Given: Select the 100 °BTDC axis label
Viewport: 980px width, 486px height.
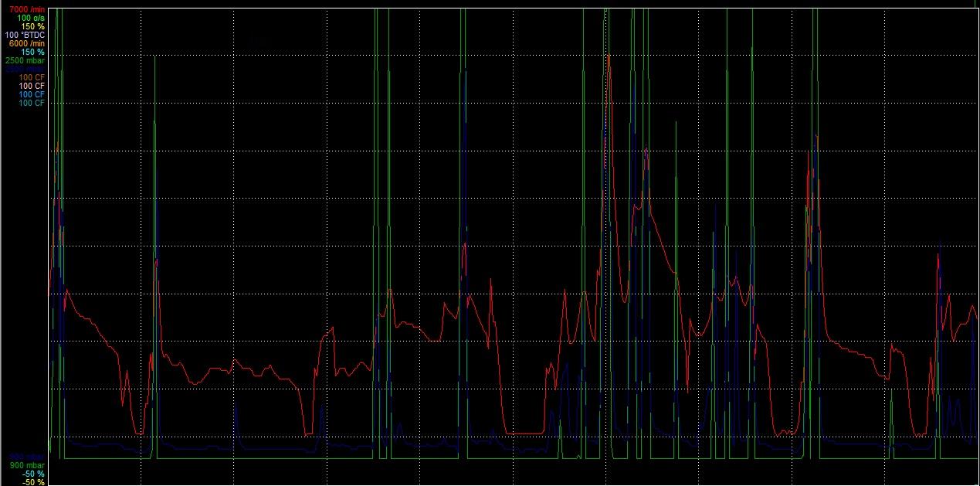Looking at the screenshot, I should (x=25, y=35).
